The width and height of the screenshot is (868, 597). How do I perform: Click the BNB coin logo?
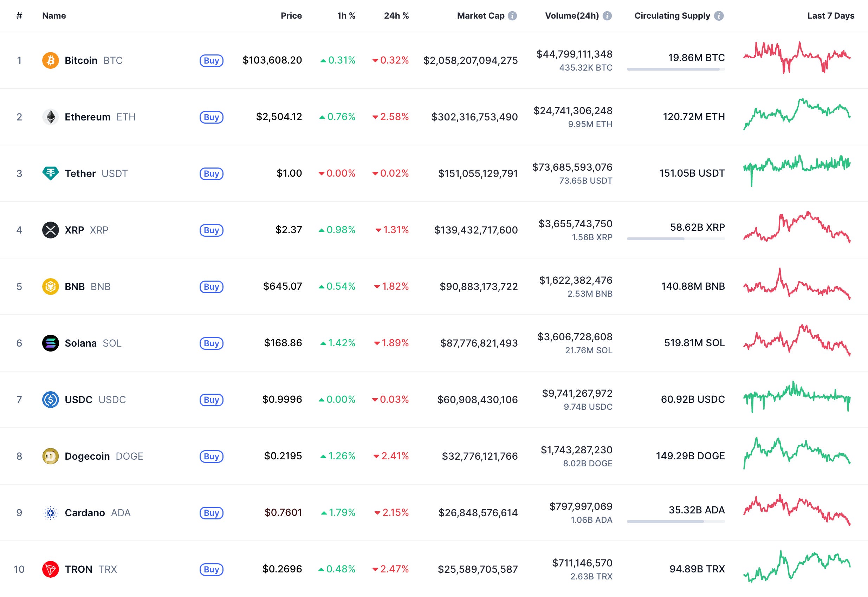coord(51,287)
